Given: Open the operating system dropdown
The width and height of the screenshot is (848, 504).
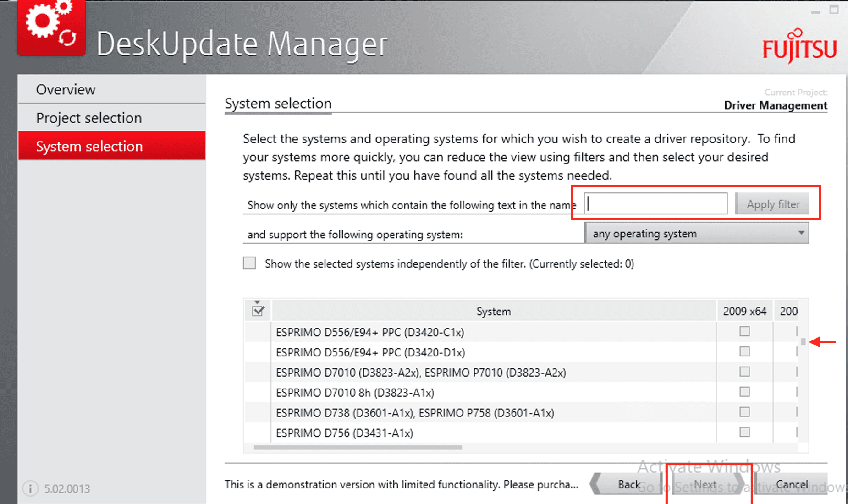Looking at the screenshot, I should click(696, 233).
